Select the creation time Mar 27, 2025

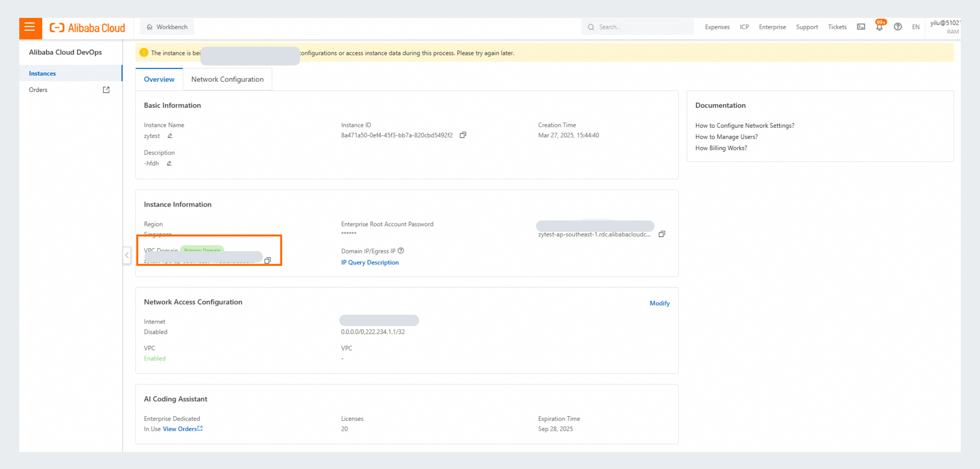point(568,135)
